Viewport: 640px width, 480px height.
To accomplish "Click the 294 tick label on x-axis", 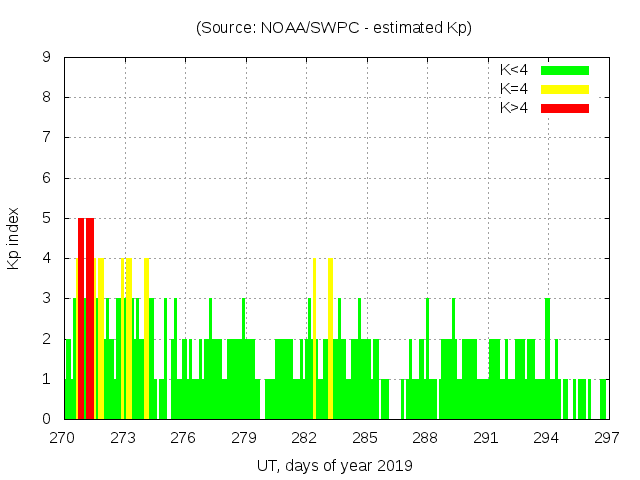I will coord(547,437).
